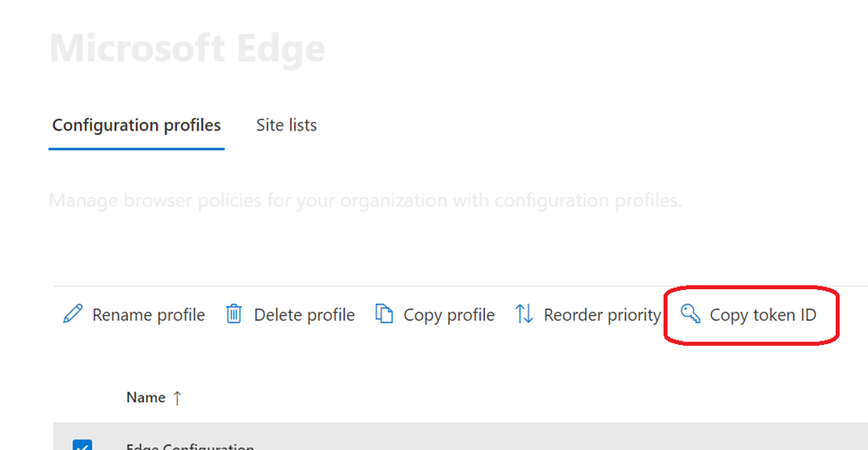The width and height of the screenshot is (868, 450).
Task: Click the Microsoft Edge page heading
Action: [x=187, y=49]
